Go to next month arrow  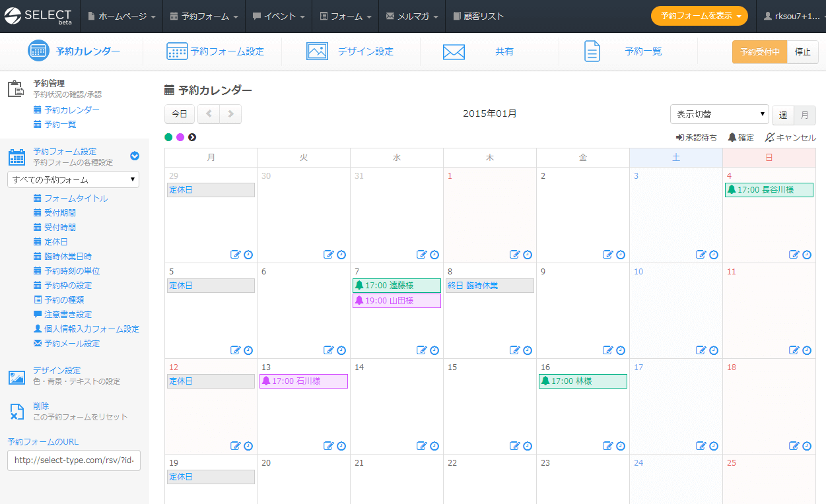point(230,114)
